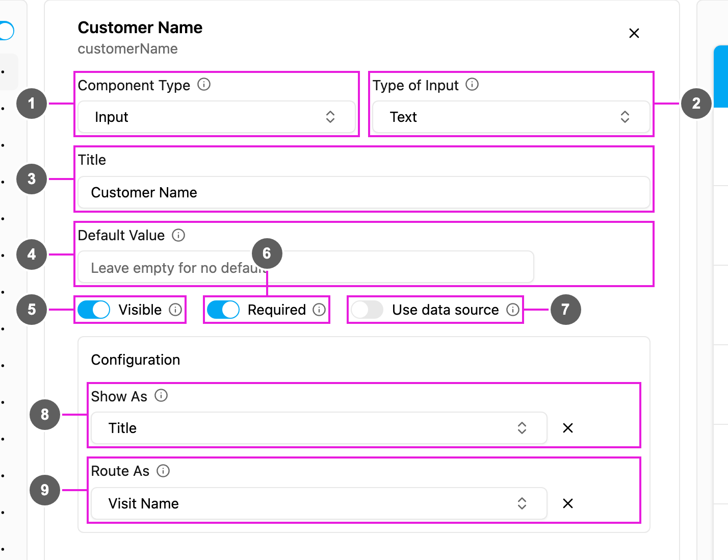
Task: Click the Title input field
Action: coord(364,192)
